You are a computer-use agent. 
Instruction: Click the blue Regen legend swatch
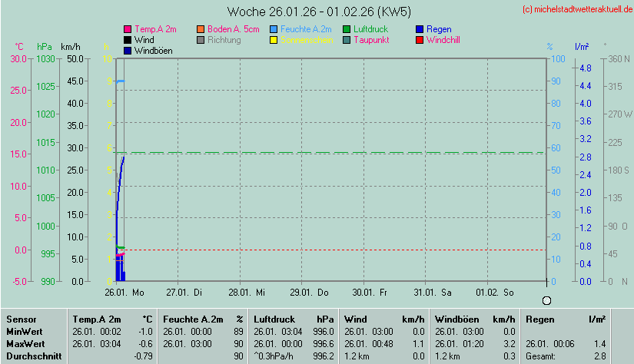(420, 29)
